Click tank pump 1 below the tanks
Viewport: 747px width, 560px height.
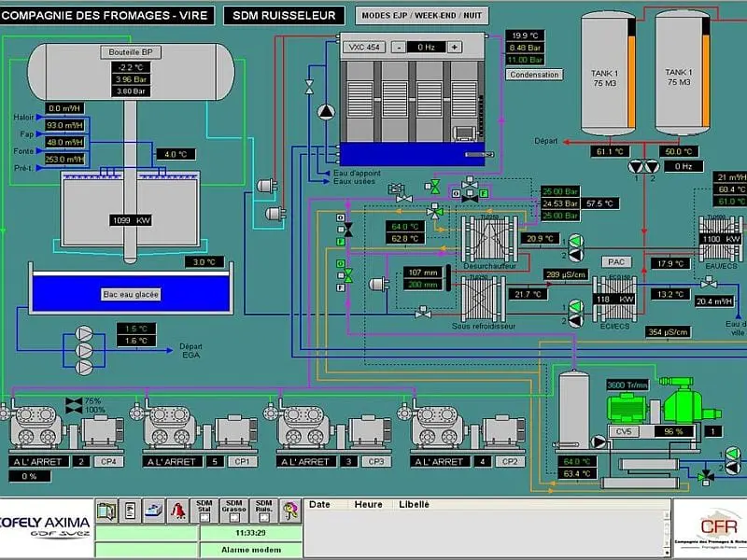coord(638,167)
